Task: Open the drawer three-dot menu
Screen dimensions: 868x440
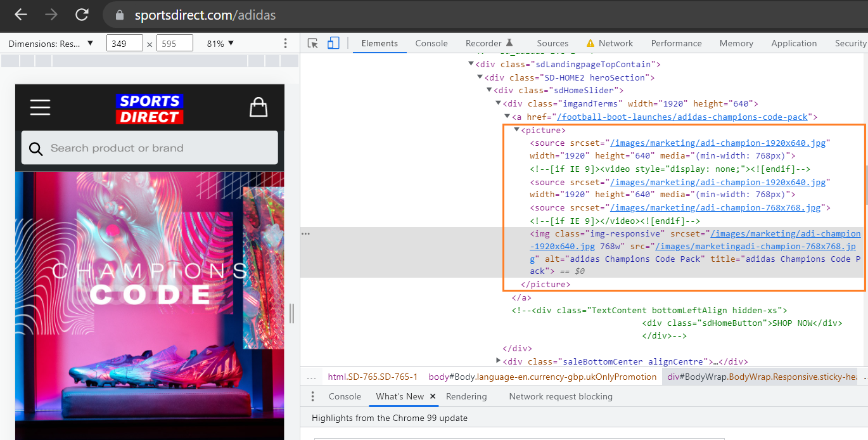Action: [312, 396]
